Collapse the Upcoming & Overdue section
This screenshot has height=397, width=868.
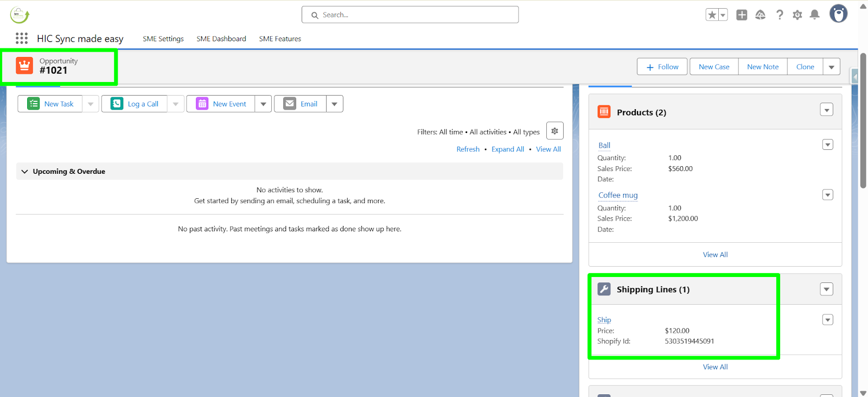pyautogui.click(x=24, y=172)
